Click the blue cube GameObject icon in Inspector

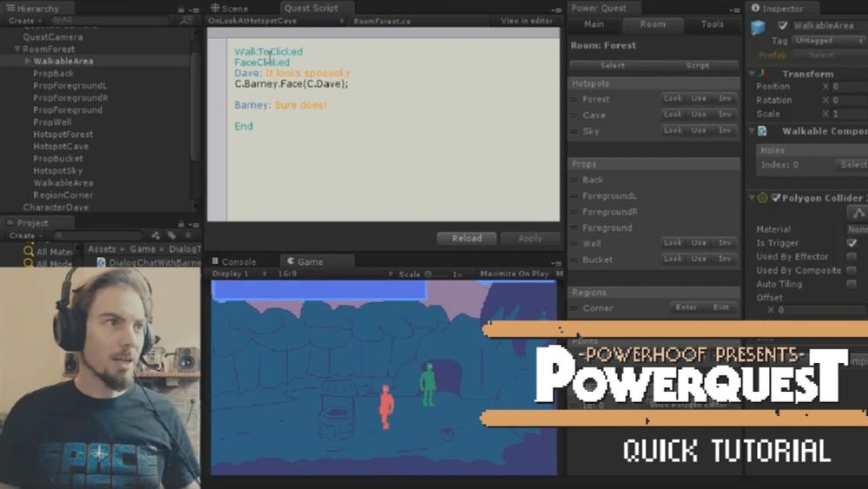point(758,28)
